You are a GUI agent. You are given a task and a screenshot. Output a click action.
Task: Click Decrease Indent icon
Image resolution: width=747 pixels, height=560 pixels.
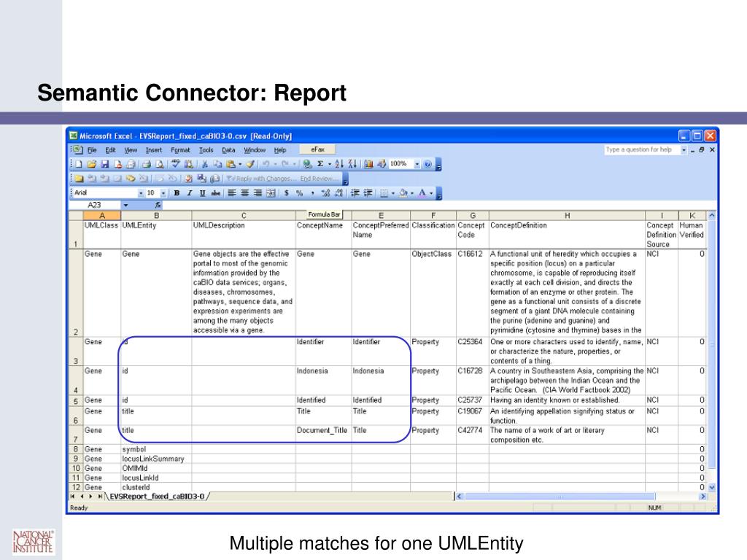pos(355,192)
